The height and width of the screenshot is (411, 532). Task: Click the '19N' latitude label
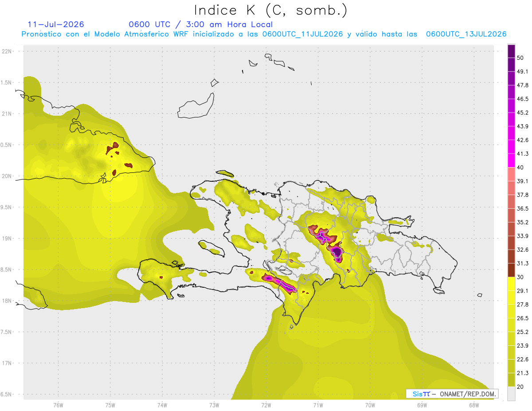[7, 238]
